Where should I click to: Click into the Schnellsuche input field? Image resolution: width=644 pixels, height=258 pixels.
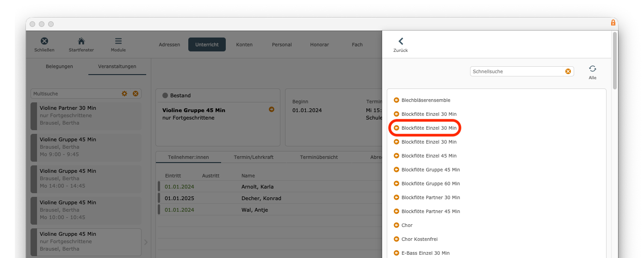pyautogui.click(x=516, y=71)
